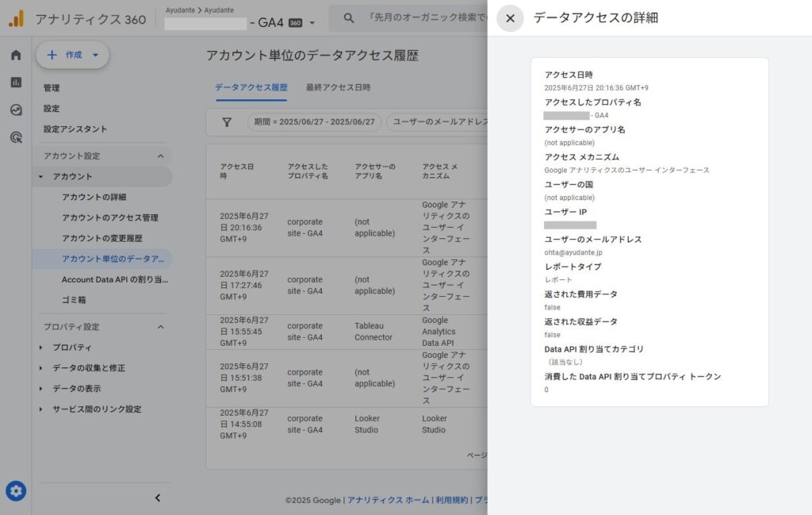This screenshot has height=515, width=812.
Task: Click the Google Analytics logo
Action: [x=16, y=19]
